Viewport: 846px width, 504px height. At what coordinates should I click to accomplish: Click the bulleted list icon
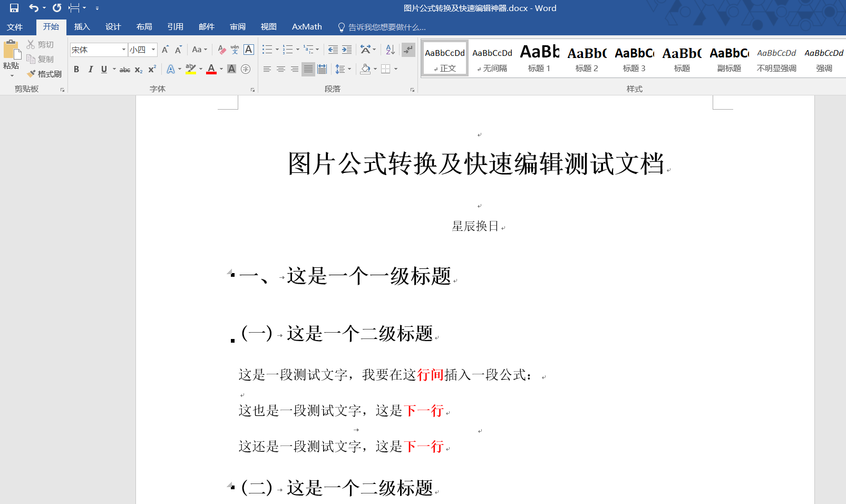[267, 50]
